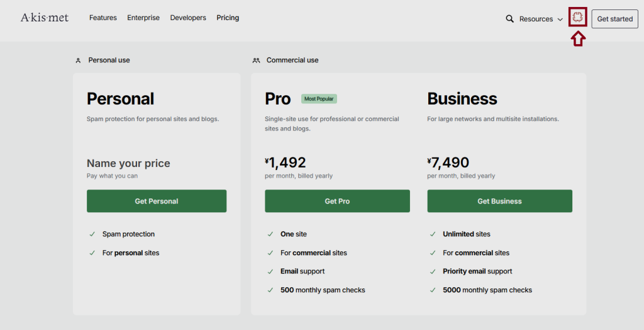This screenshot has width=644, height=330.
Task: Click the search magnifier icon in header
Action: (x=510, y=19)
